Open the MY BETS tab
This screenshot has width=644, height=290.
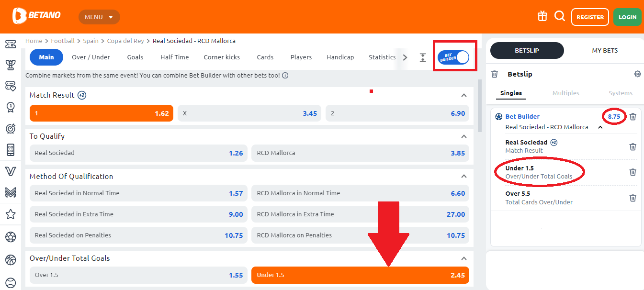[x=605, y=50]
